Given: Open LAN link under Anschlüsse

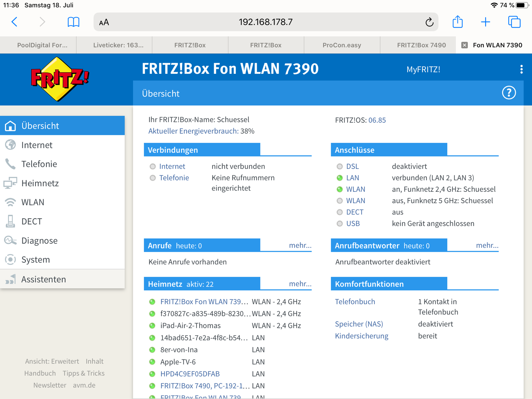Looking at the screenshot, I should coord(352,178).
